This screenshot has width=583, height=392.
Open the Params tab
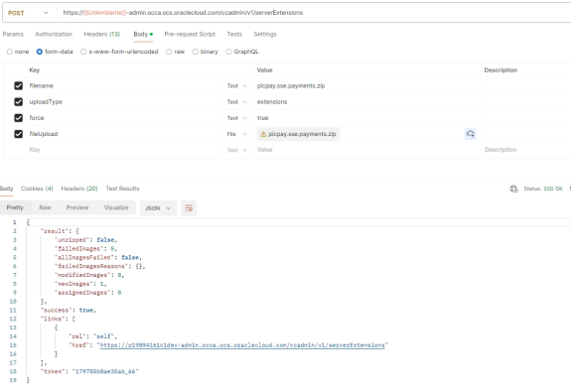tap(13, 34)
